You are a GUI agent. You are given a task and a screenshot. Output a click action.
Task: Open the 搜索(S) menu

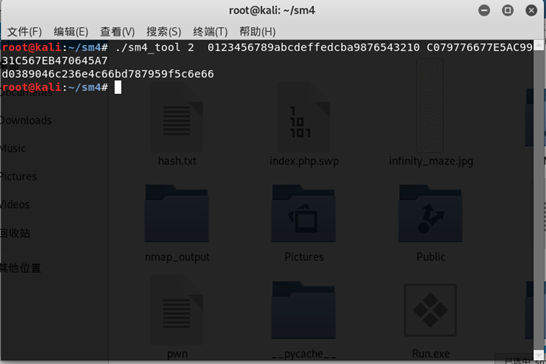coord(164,32)
